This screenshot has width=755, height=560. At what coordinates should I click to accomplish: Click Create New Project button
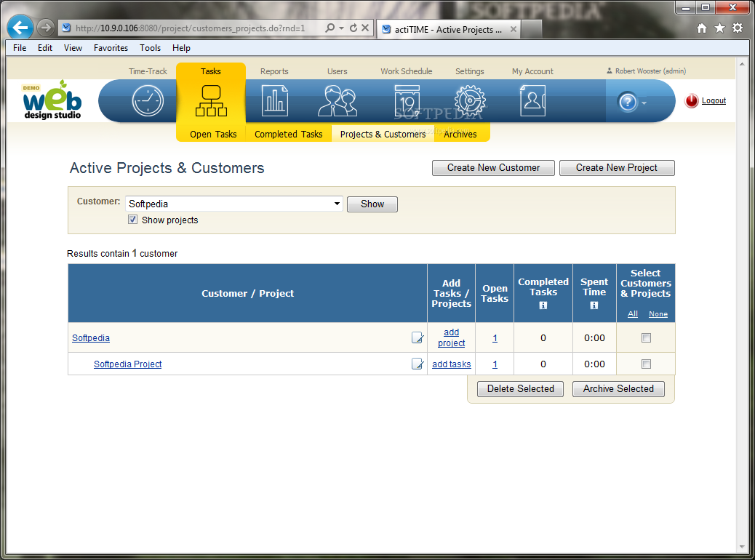(x=617, y=167)
